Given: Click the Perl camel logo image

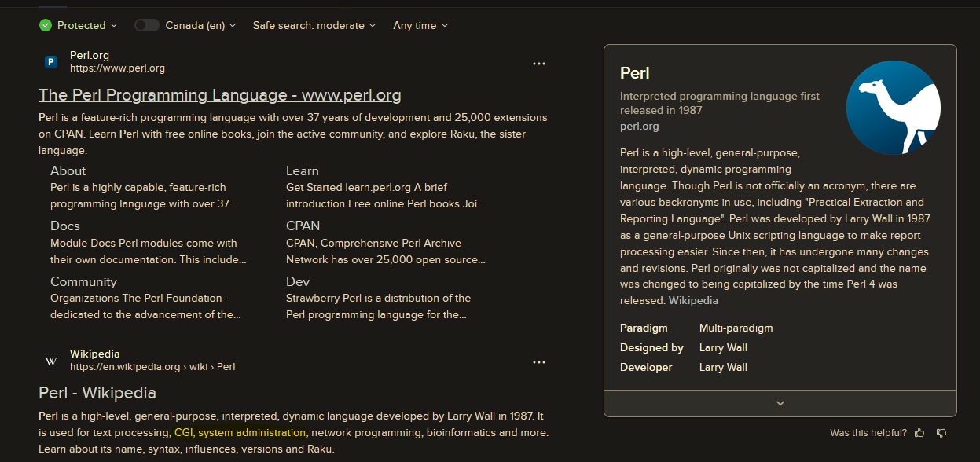Looking at the screenshot, I should [x=894, y=107].
